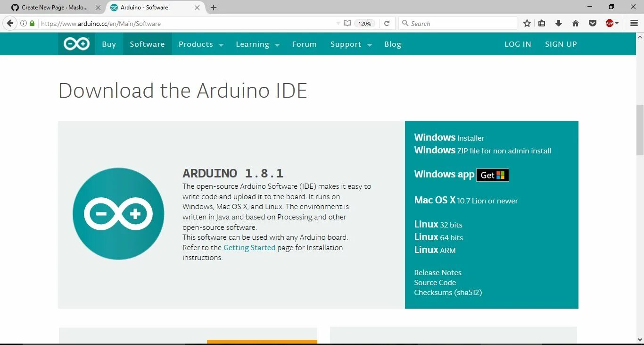The height and width of the screenshot is (345, 644).
Task: Open the bookmarks list icon
Action: [542, 23]
